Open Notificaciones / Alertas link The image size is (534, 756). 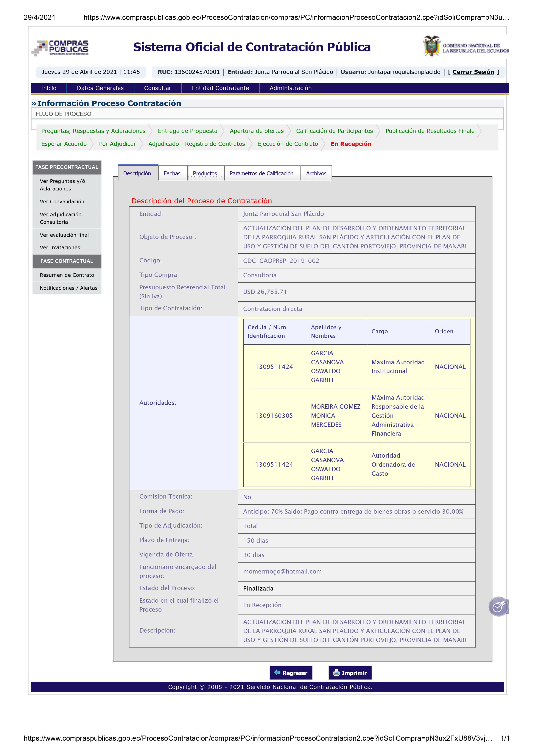(69, 288)
